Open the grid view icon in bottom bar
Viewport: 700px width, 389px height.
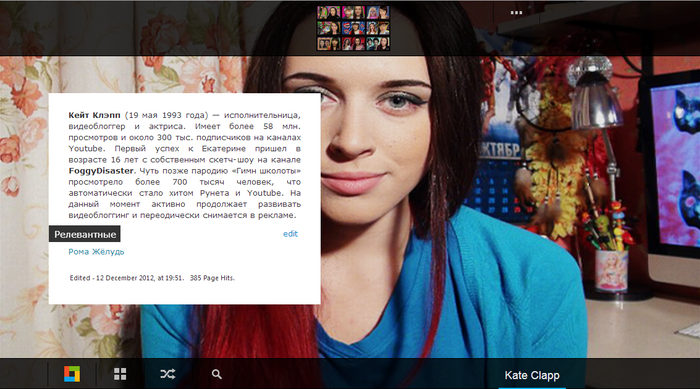coord(120,374)
